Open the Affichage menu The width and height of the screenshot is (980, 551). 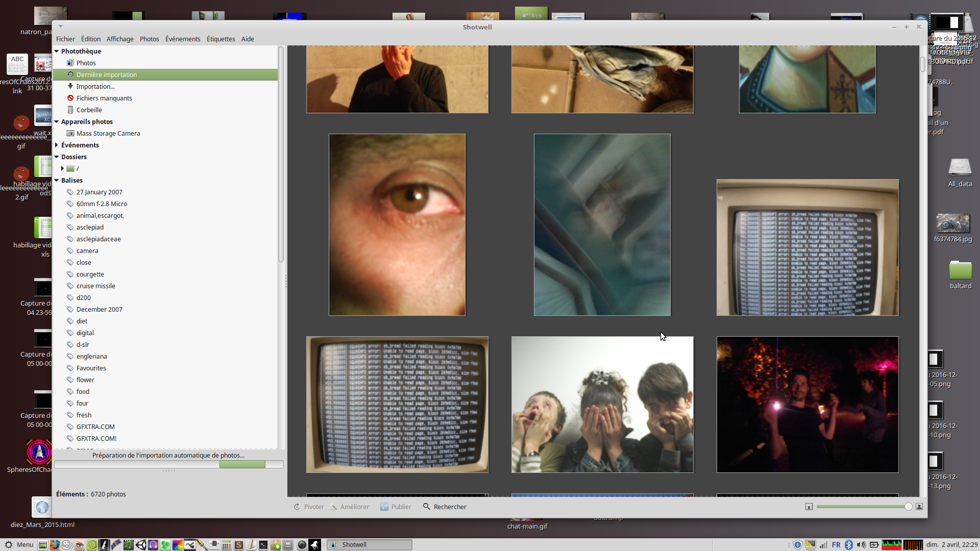120,39
